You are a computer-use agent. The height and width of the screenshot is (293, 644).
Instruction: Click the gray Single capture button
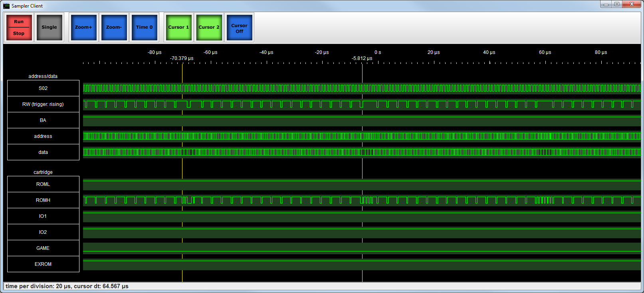point(49,27)
